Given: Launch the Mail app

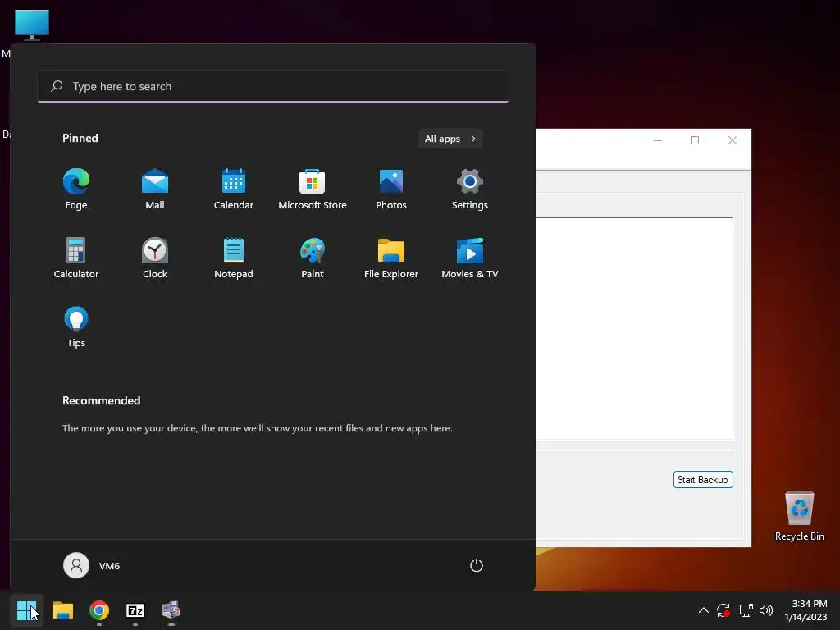Looking at the screenshot, I should (155, 189).
